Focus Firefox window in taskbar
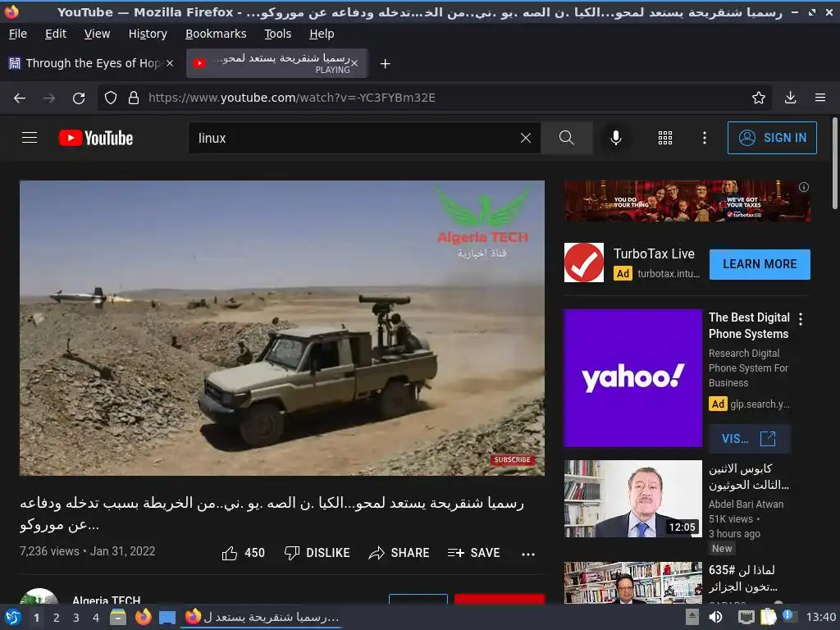The height and width of the screenshot is (630, 840). [x=262, y=617]
